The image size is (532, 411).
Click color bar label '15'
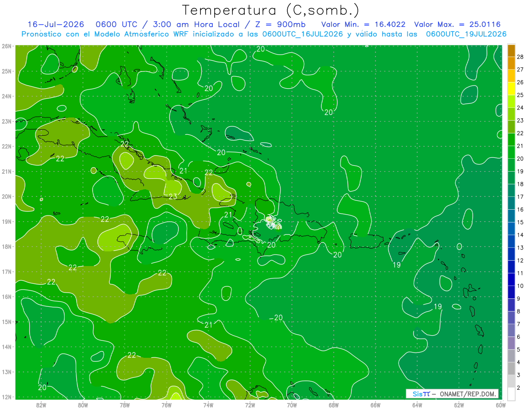click(x=520, y=222)
